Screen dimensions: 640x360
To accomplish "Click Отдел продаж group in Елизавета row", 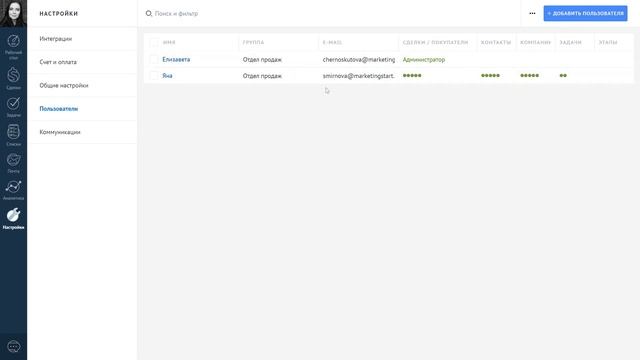I will coord(262,60).
